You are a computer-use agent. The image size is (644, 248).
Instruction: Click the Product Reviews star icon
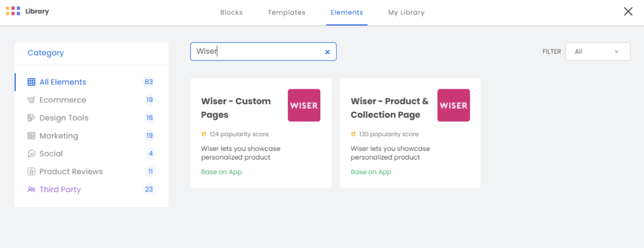[31, 171]
